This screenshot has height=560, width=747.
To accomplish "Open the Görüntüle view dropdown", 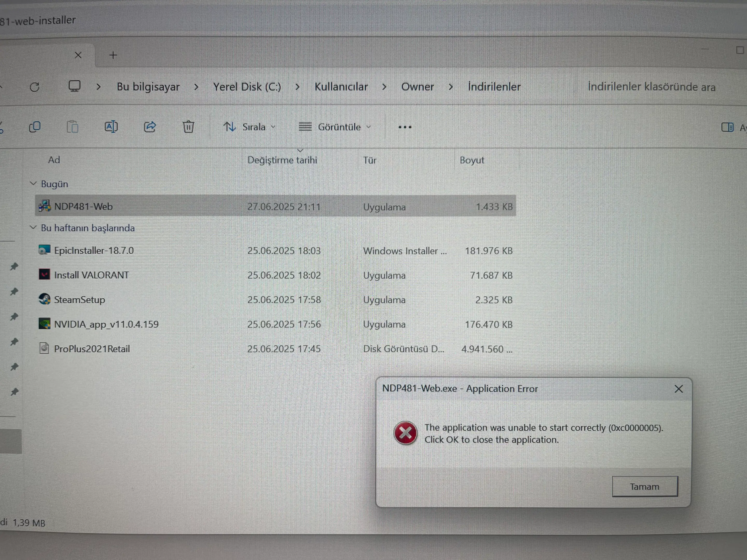I will [335, 127].
